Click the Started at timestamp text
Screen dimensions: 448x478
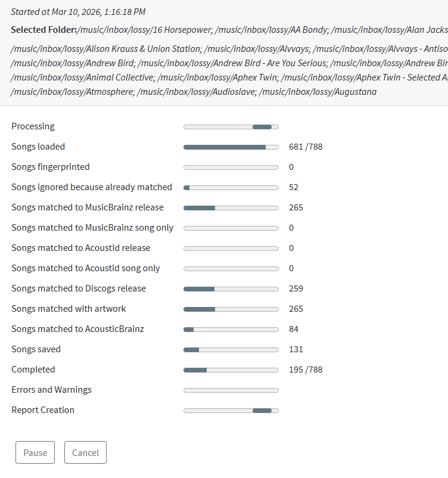[78, 12]
